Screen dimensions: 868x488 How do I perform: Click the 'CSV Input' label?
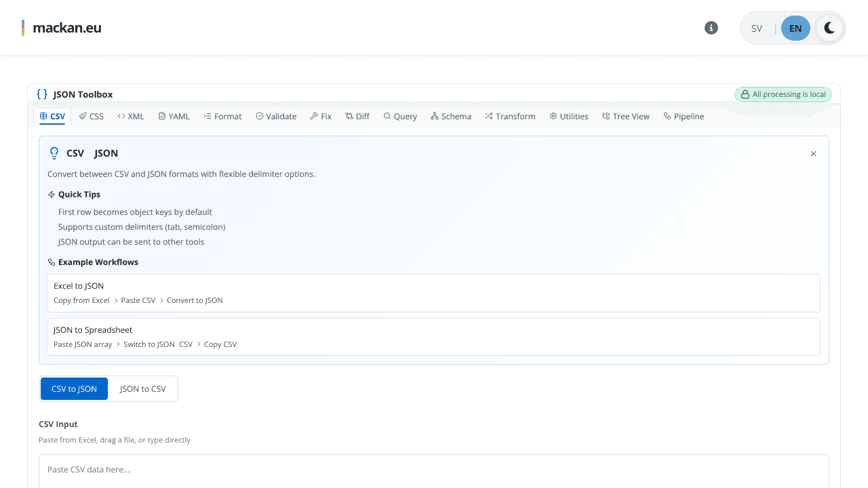pyautogui.click(x=58, y=424)
